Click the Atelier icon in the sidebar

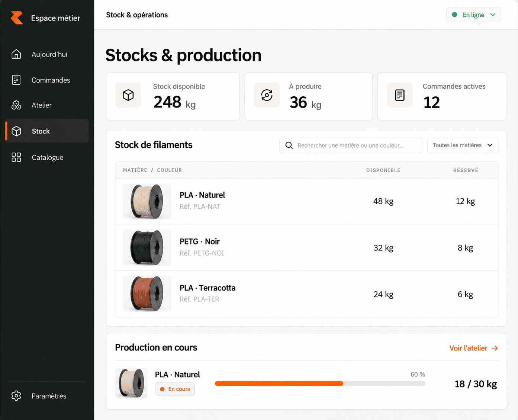pos(16,105)
